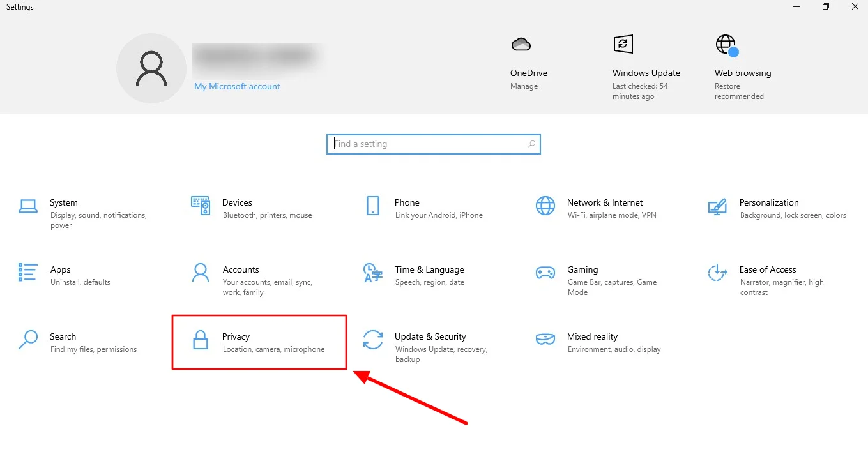Click 'Windows Update, recovery, backup' text
Viewport: 868px width, 461px height.
point(441,354)
